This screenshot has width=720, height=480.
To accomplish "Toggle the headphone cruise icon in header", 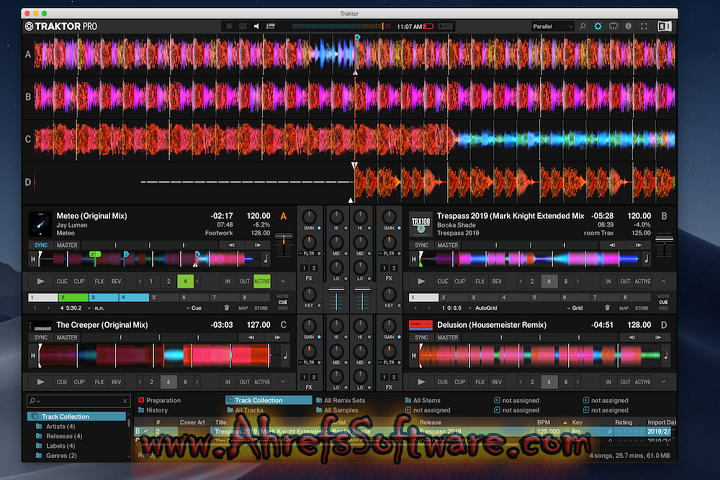I will [x=613, y=27].
